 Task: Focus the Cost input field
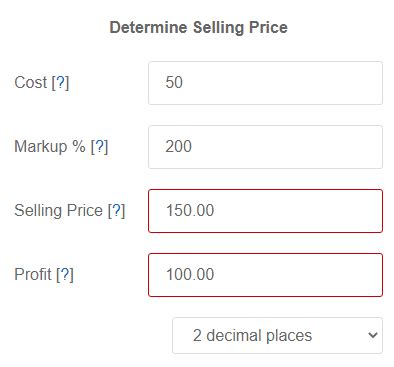(x=265, y=83)
